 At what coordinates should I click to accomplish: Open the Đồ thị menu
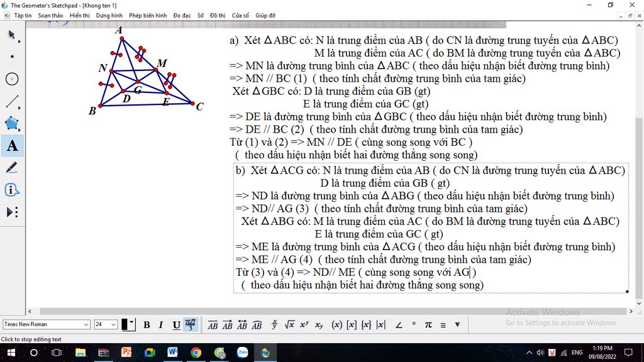218,16
